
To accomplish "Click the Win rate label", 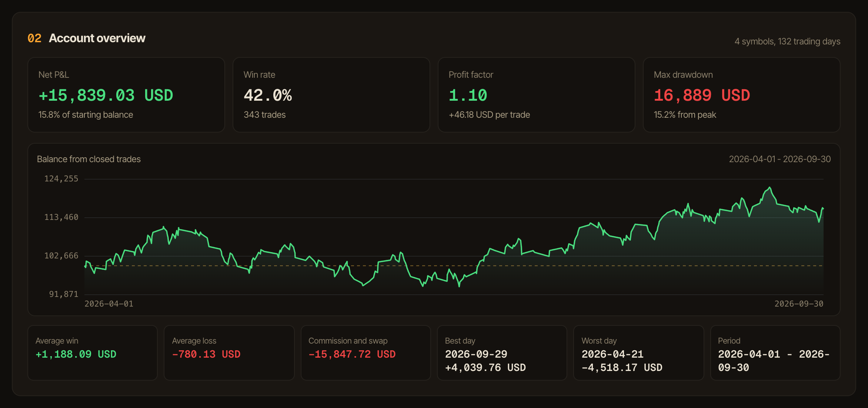I will [259, 75].
